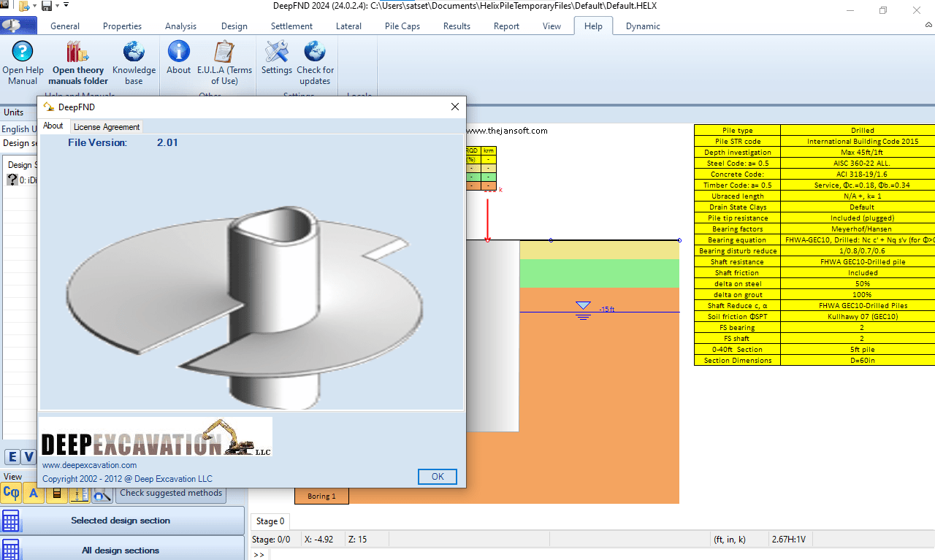Click the All design sections button
This screenshot has width=935, height=560.
122,550
